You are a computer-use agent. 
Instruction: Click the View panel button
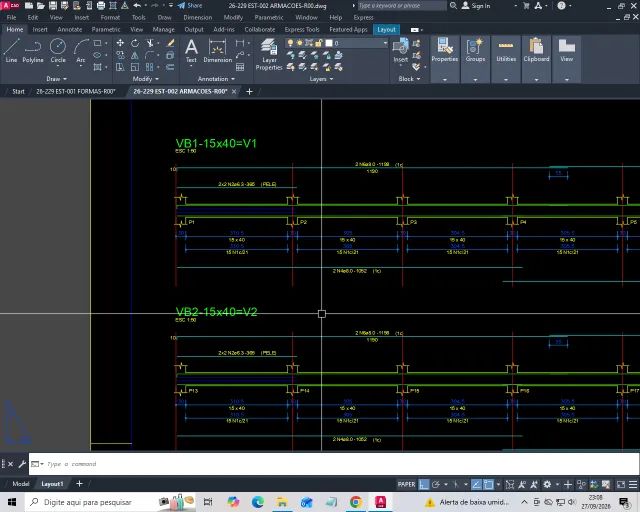567,51
